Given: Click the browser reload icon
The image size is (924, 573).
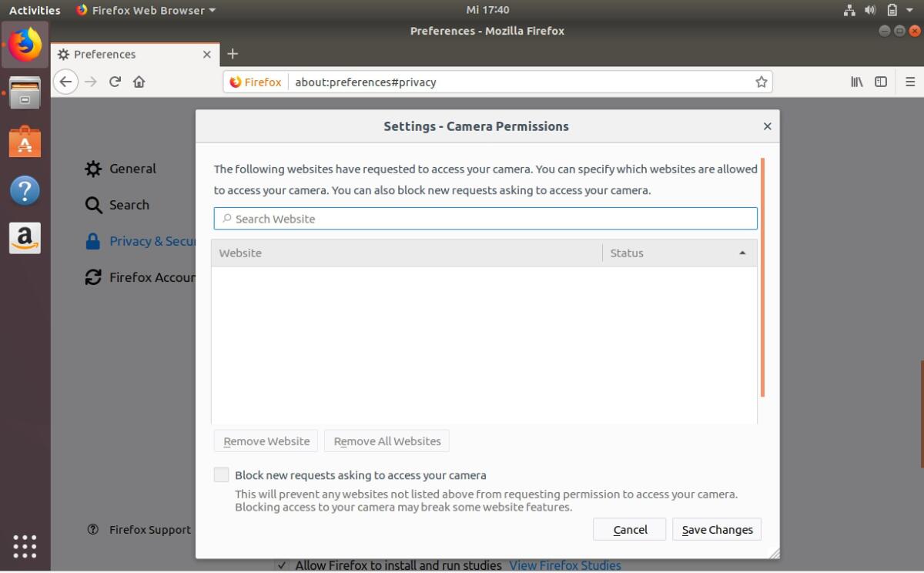Looking at the screenshot, I should (x=115, y=82).
